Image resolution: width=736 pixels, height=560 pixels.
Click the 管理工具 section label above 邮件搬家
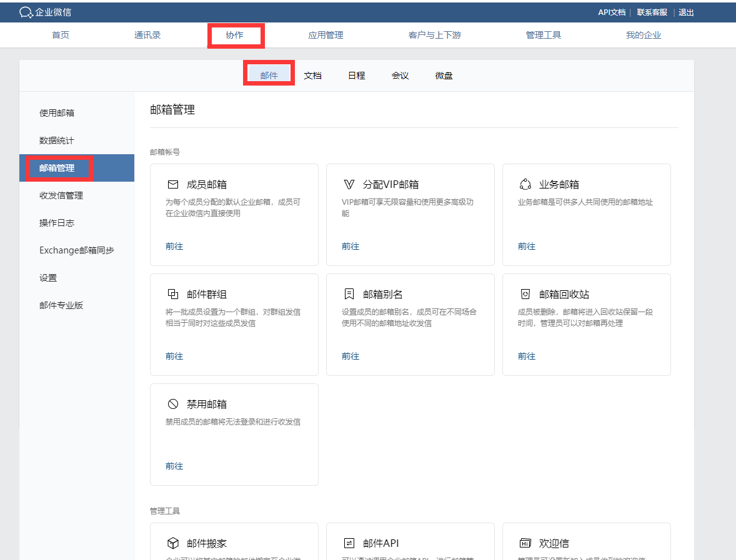(x=165, y=511)
